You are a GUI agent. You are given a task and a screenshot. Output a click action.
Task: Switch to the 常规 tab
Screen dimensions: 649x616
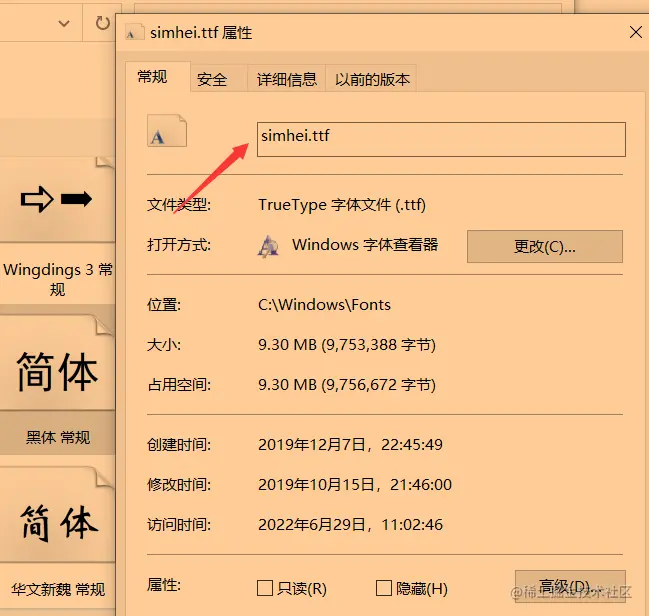coord(158,77)
